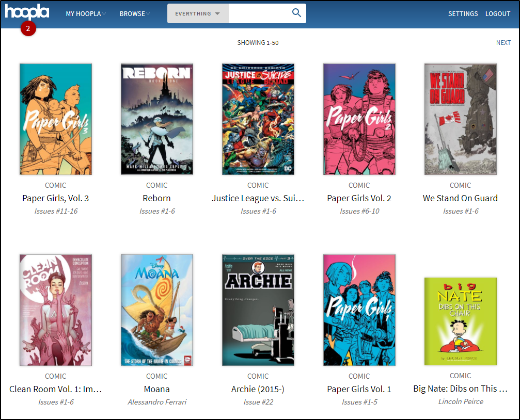The width and height of the screenshot is (520, 420).
Task: Click the COMIC label above Moana
Action: coord(157,376)
